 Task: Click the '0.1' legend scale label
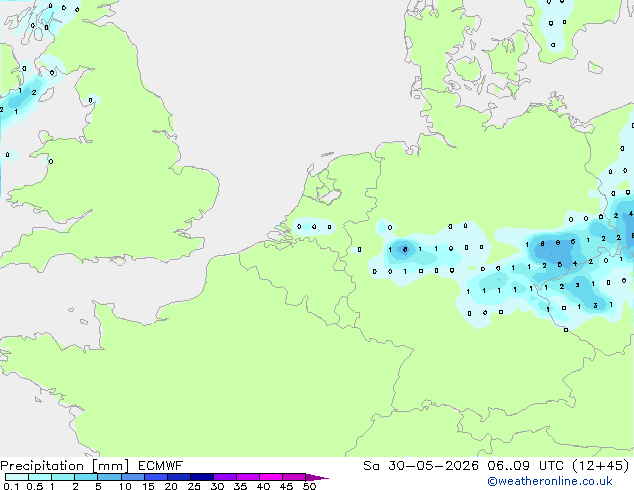point(11,486)
